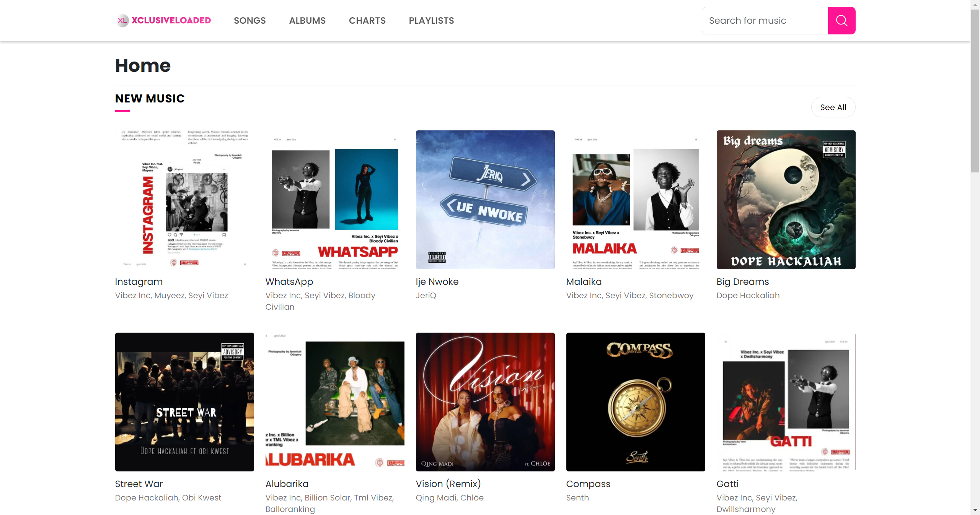980x515 pixels.
Task: Go to the Charts page
Action: click(x=367, y=21)
